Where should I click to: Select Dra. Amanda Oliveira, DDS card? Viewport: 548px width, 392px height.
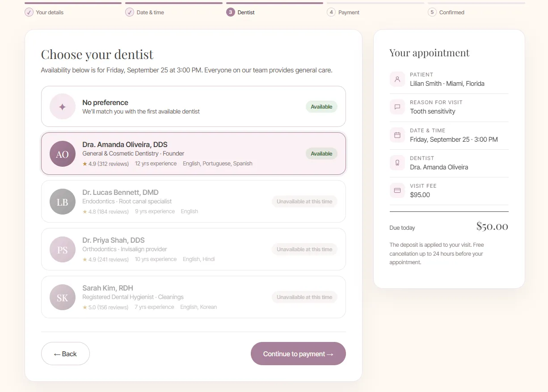coord(194,153)
